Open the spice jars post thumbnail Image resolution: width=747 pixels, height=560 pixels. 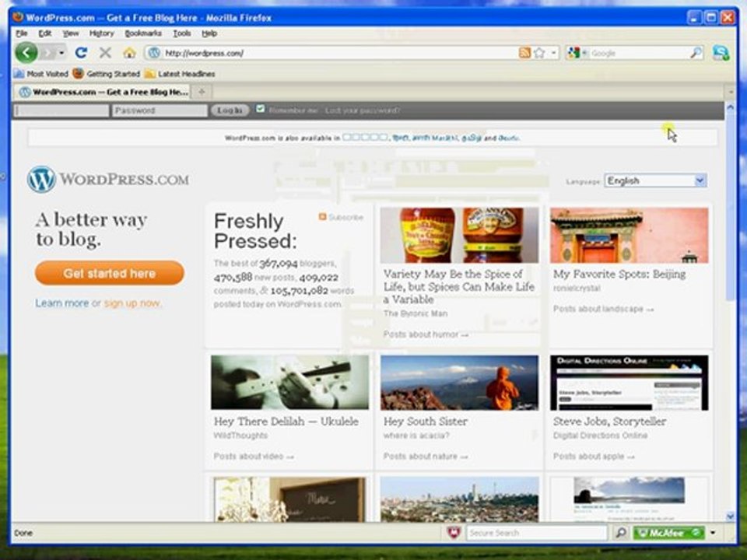click(459, 235)
